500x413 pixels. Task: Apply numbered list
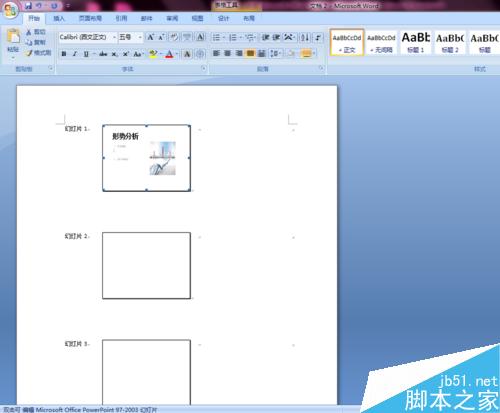pos(233,37)
